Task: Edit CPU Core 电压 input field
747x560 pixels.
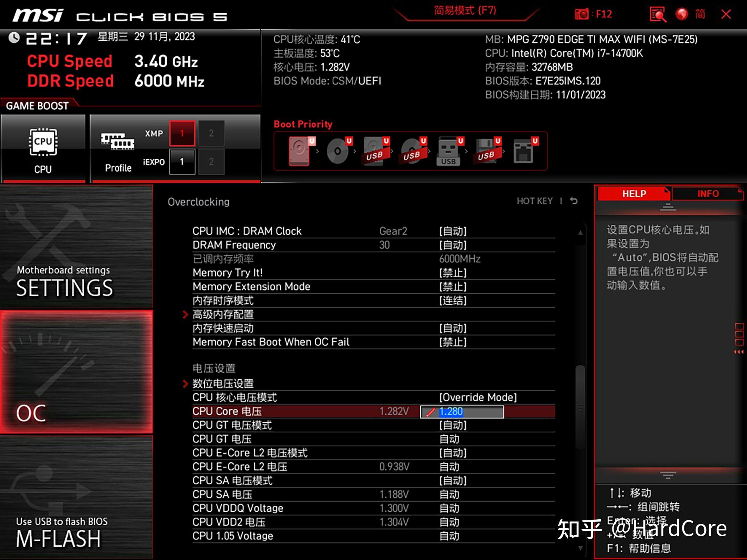Action: pos(465,411)
